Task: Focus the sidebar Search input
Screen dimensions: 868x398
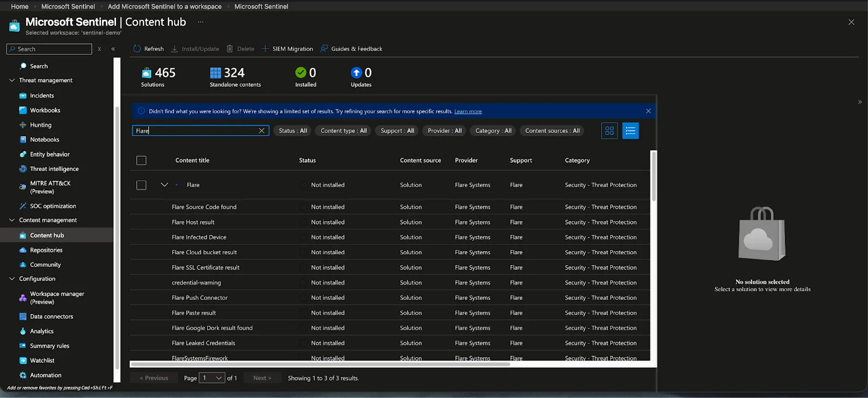Action: pos(49,49)
